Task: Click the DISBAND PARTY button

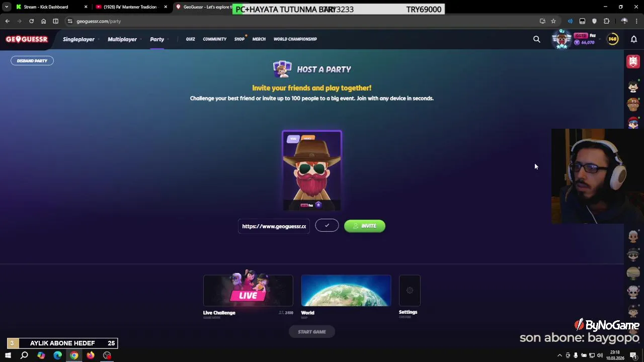Action: [32, 61]
